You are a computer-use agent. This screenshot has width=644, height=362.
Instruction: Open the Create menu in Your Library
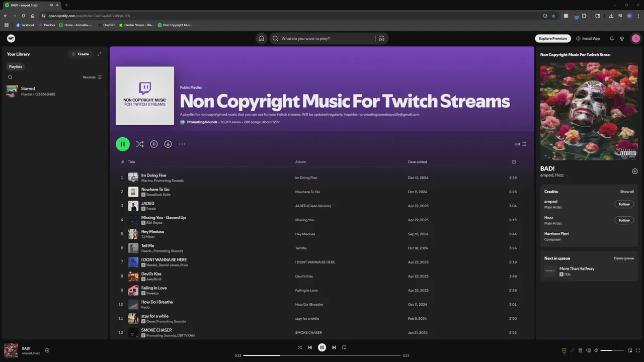(80, 54)
